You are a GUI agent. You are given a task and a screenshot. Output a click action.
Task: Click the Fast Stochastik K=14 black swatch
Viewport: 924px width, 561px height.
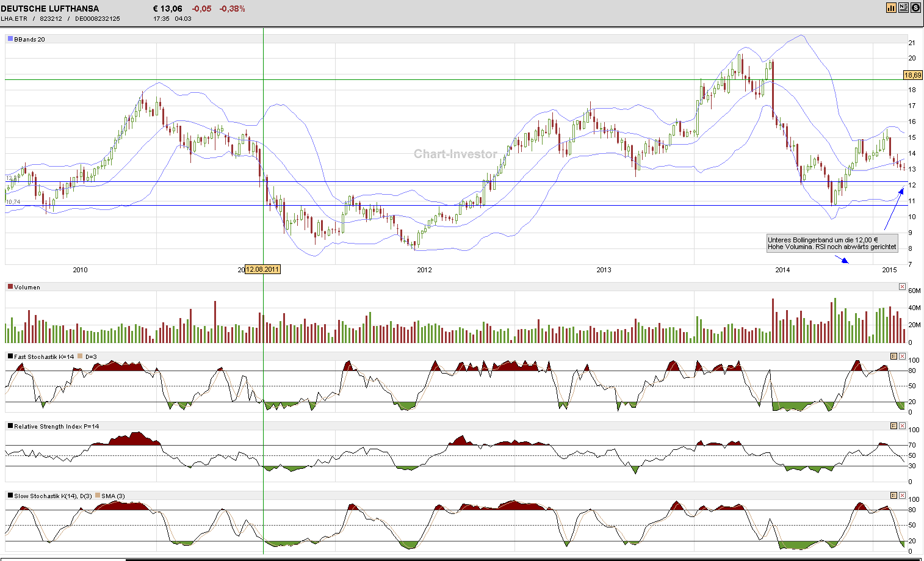tap(10, 357)
